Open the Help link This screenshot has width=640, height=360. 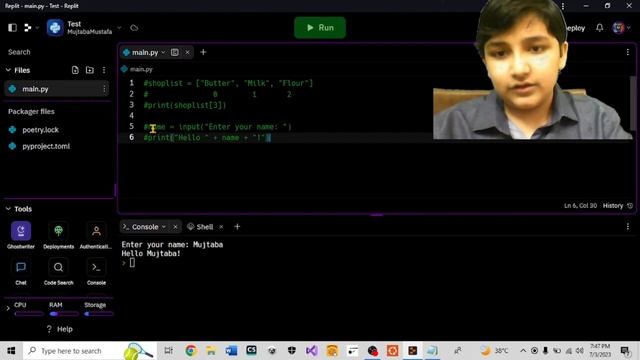(60, 329)
